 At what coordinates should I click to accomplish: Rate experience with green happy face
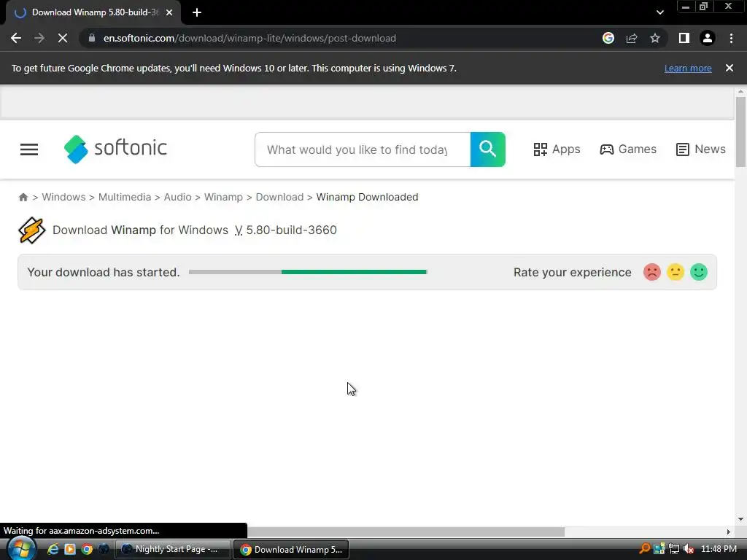pyautogui.click(x=698, y=272)
